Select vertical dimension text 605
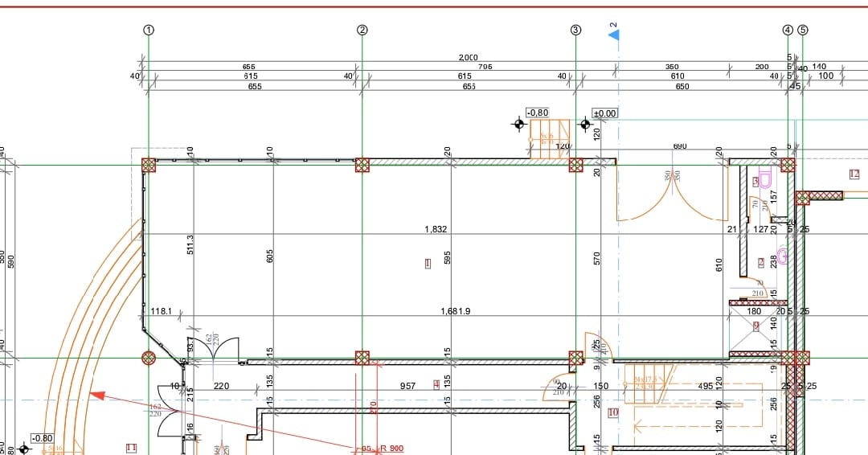The width and height of the screenshot is (868, 455). tap(269, 256)
